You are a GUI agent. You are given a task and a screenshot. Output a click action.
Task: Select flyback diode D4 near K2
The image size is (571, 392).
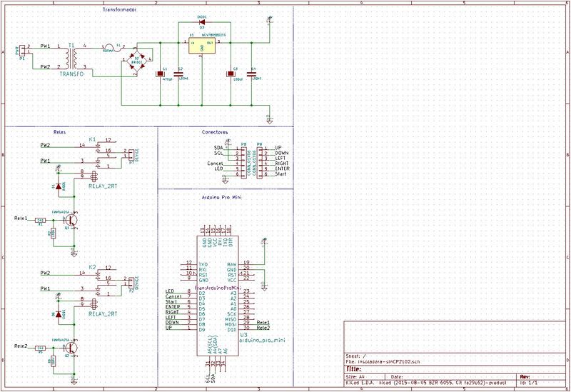point(59,314)
